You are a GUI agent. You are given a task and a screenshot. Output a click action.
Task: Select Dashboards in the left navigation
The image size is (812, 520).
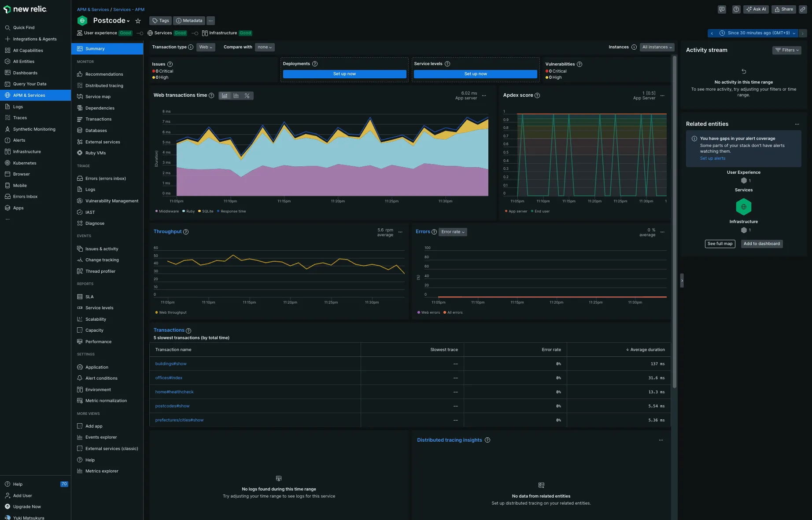pos(25,73)
